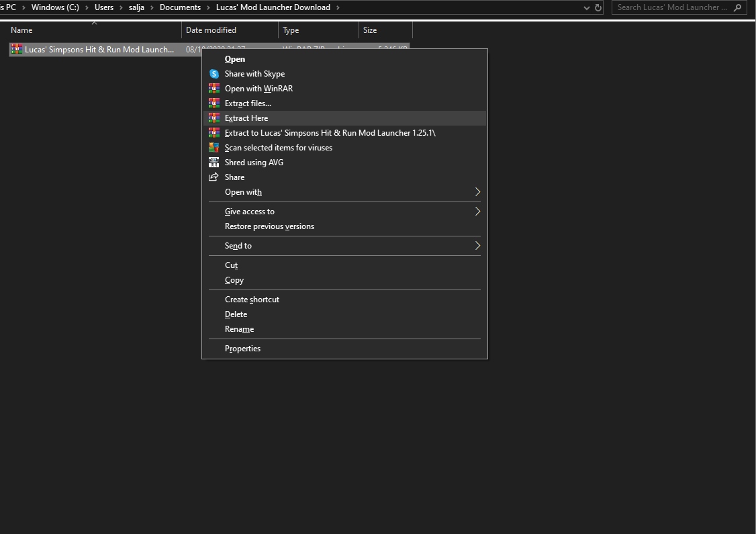This screenshot has height=534, width=756.
Task: Choose Rename from the context menu
Action: (x=344, y=329)
